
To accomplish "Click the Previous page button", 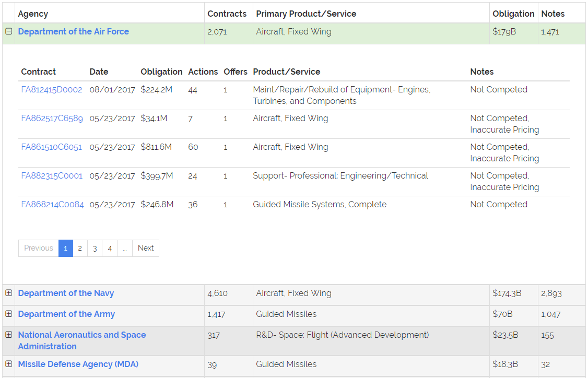I will pos(39,249).
